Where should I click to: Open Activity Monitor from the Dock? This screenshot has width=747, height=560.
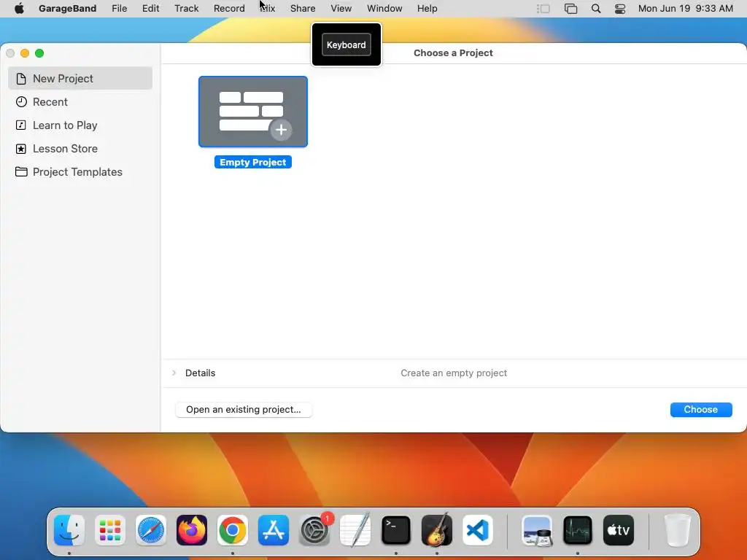point(578,530)
